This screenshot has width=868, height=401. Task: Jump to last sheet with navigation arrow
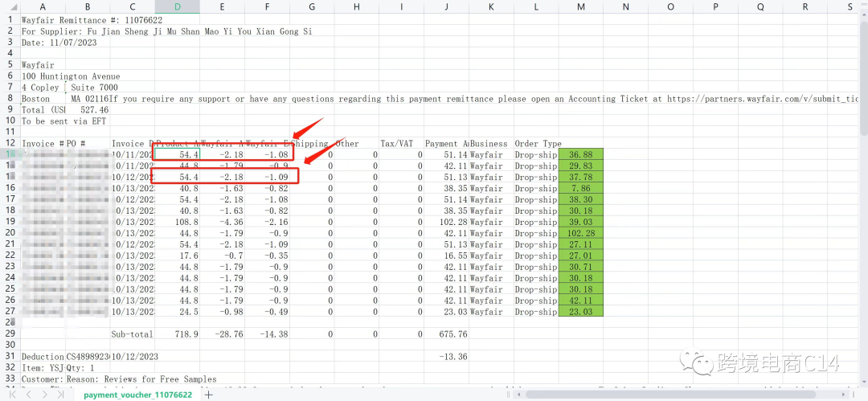pyautogui.click(x=60, y=395)
